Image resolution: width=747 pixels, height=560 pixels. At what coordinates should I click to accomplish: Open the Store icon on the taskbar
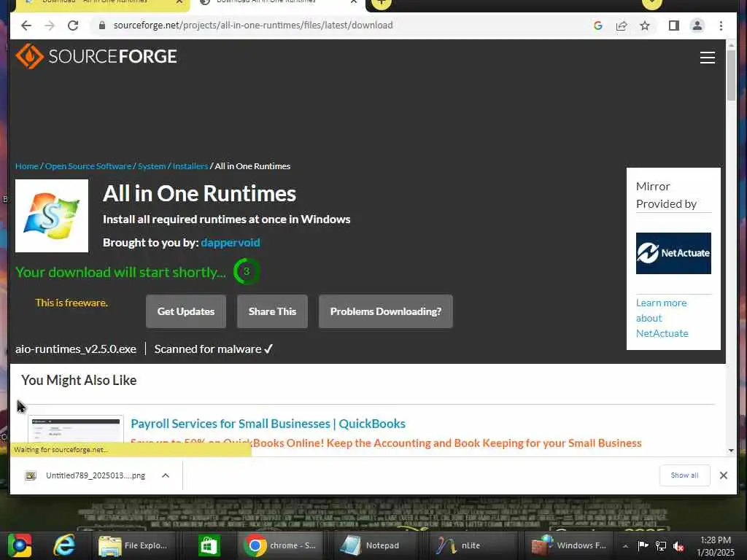coord(209,545)
